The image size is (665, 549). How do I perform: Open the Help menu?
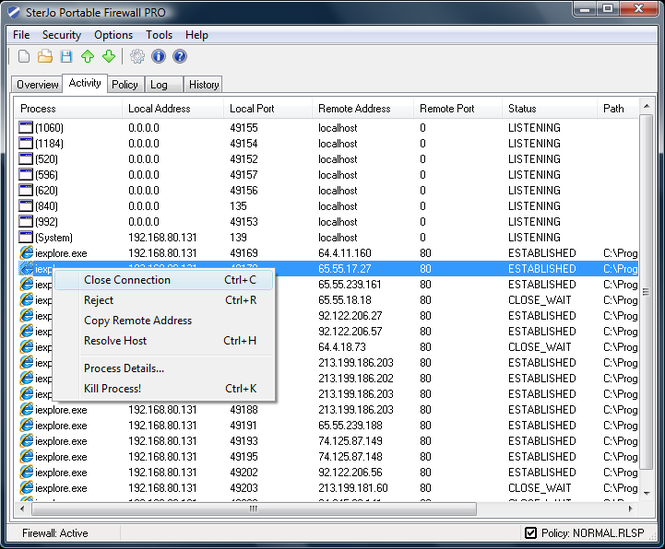(196, 35)
